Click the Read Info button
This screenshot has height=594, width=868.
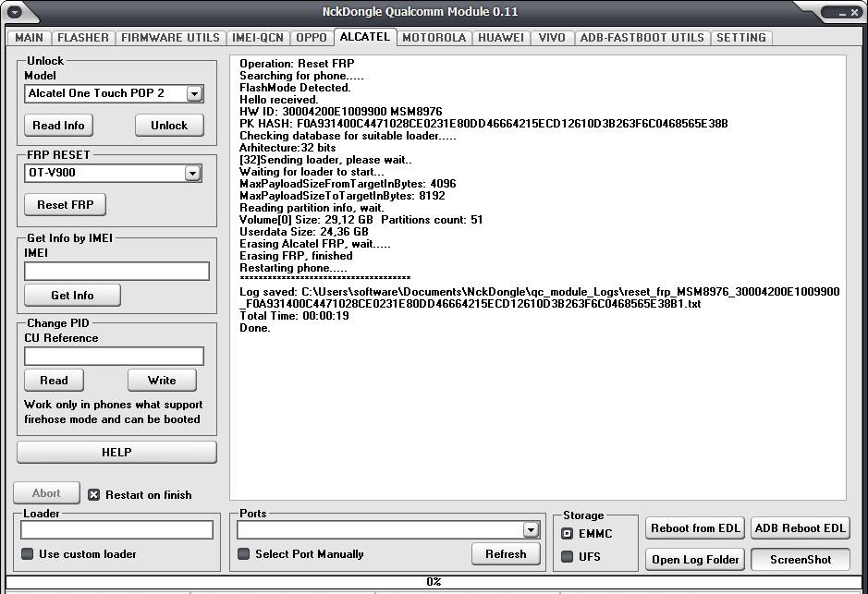(58, 126)
